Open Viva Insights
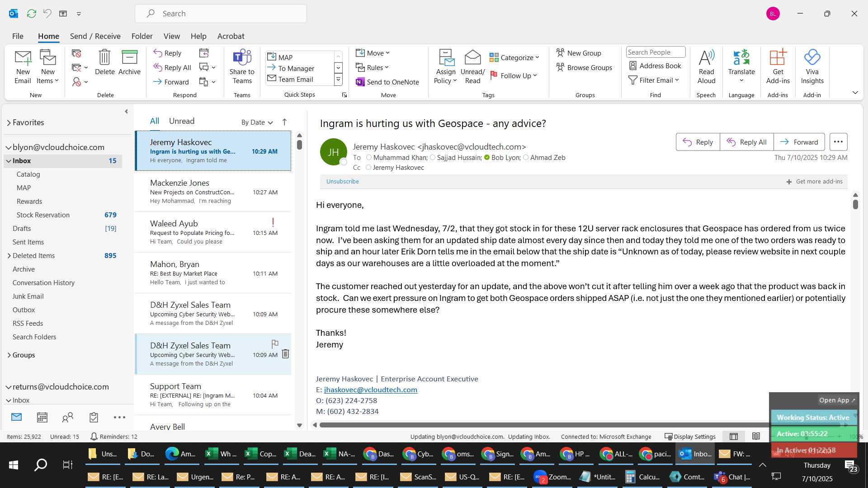868x488 pixels. (x=812, y=66)
